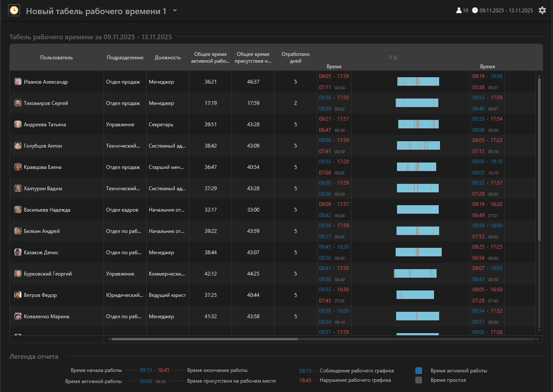Click the horizontal scrollbar thumb
The width and height of the screenshot is (553, 392).
tap(205, 339)
